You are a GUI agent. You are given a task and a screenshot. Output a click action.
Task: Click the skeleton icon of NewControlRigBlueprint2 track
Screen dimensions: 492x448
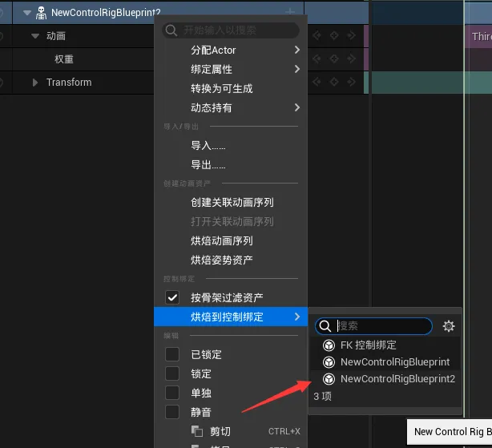[x=42, y=13]
